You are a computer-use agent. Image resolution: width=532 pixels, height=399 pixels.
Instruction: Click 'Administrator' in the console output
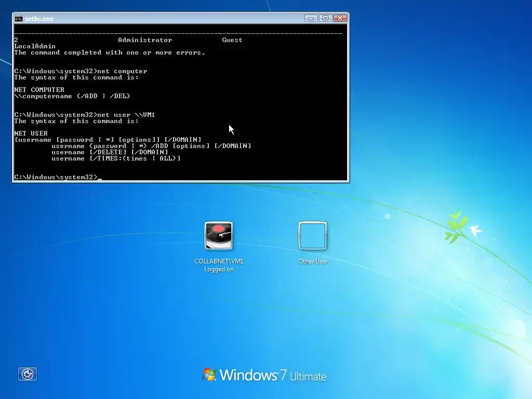[x=145, y=40]
